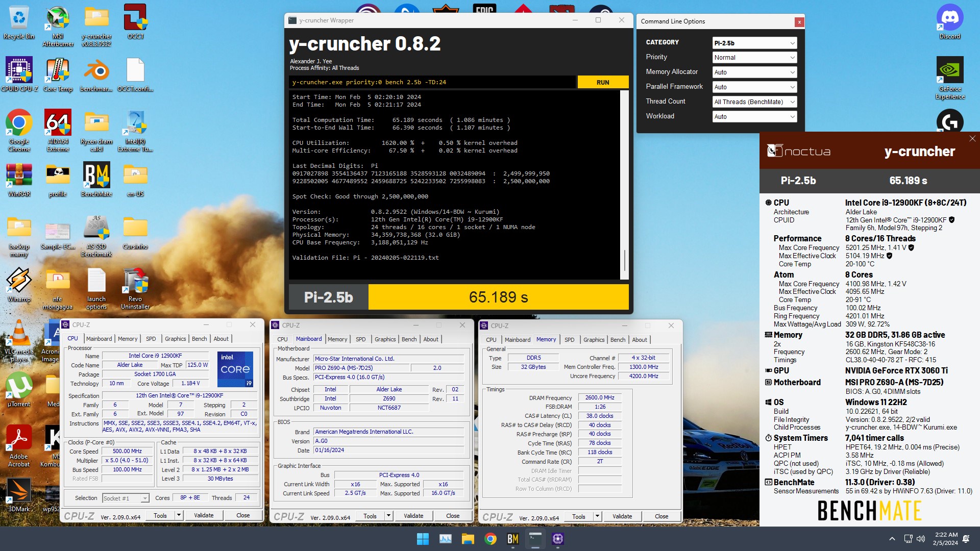Click Validate in Mainboard CPU-Z window
980x551 pixels.
point(413,516)
